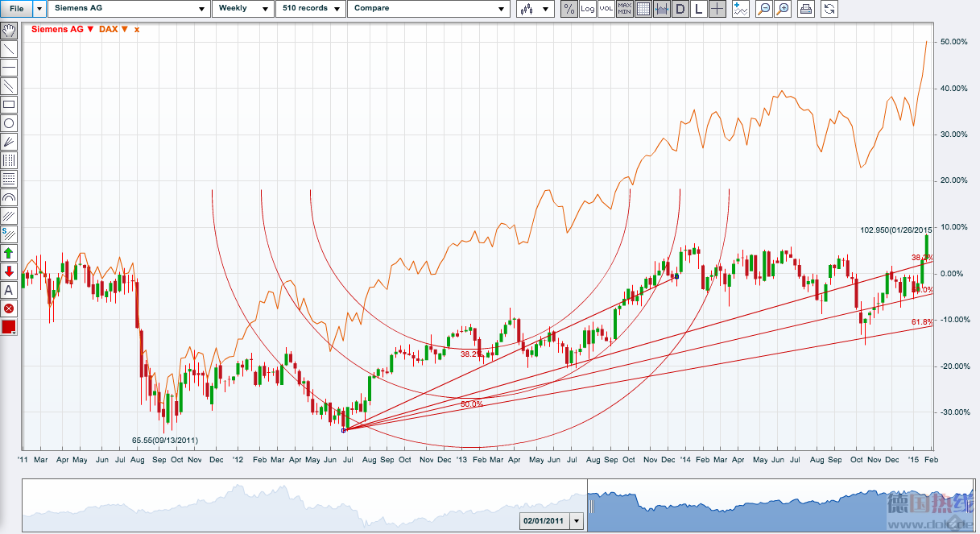980x534 pixels.
Task: Toggle the range overview panel button
Action: [x=662, y=9]
